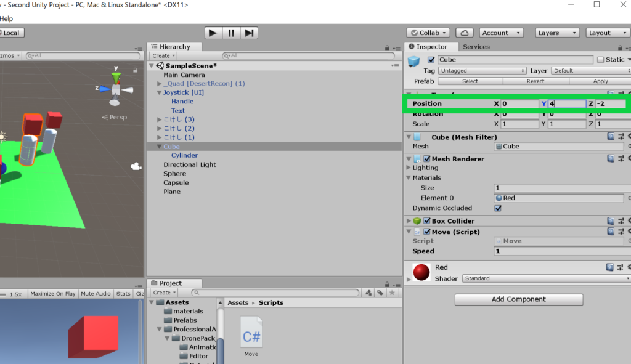Click the Pause button
This screenshot has height=364, width=631.
tap(231, 33)
